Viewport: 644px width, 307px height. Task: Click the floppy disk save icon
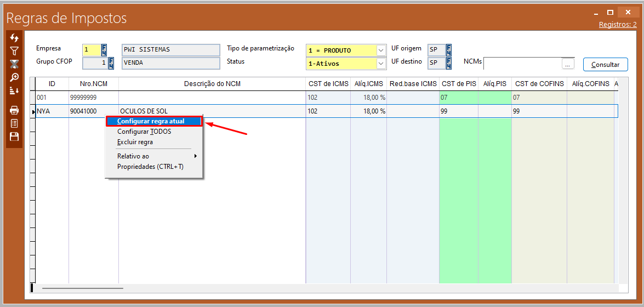coord(14,137)
